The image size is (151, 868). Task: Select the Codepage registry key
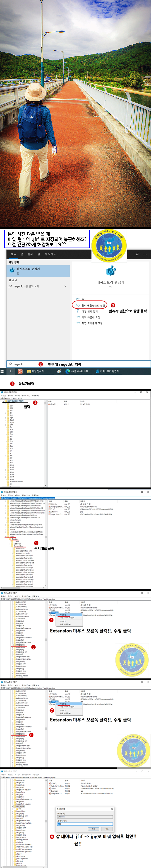pos(17,544)
